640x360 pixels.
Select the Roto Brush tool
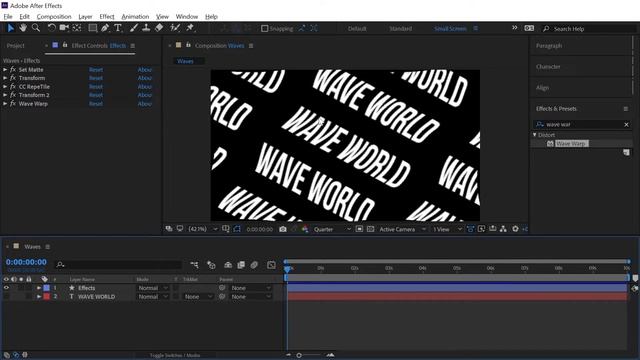(x=175, y=28)
